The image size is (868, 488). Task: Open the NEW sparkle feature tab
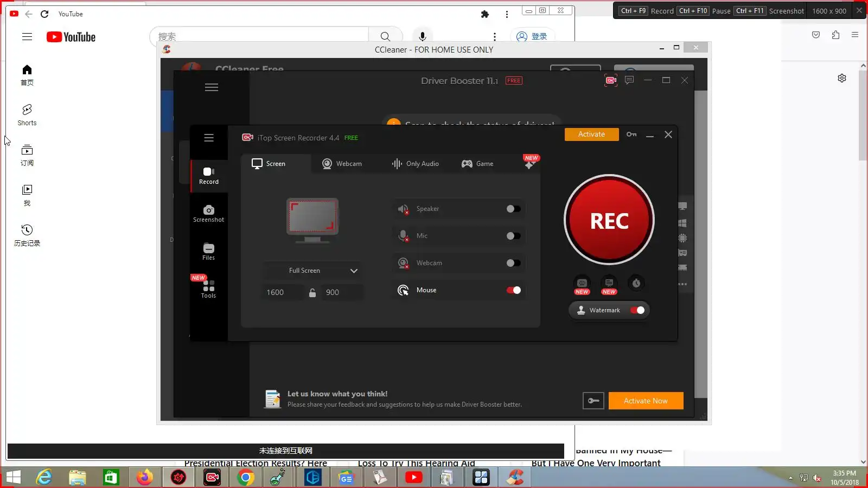coord(530,163)
